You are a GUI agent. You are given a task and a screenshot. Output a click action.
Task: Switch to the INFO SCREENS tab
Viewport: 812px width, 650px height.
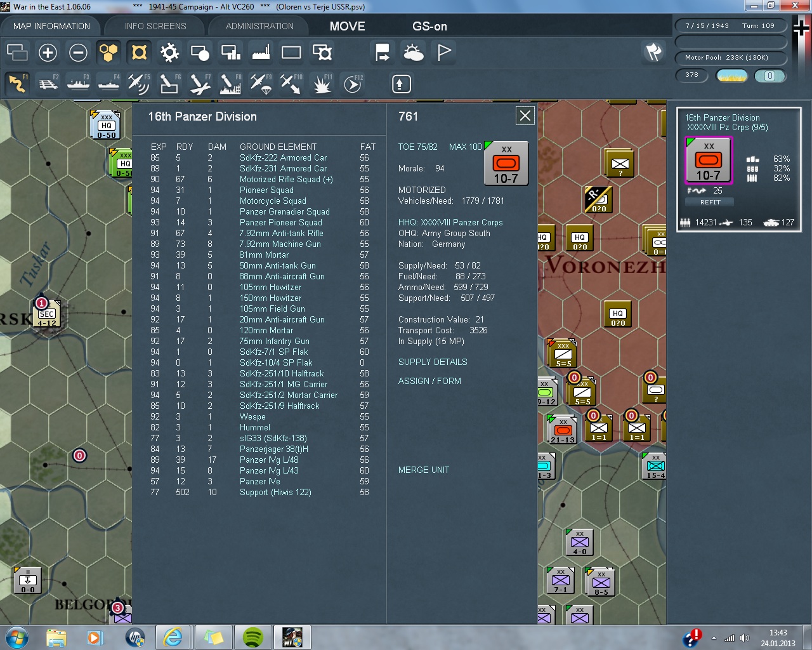[x=155, y=26]
